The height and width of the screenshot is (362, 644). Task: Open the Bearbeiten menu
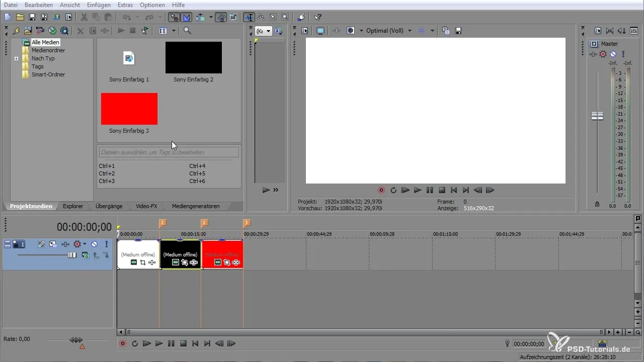click(x=39, y=5)
